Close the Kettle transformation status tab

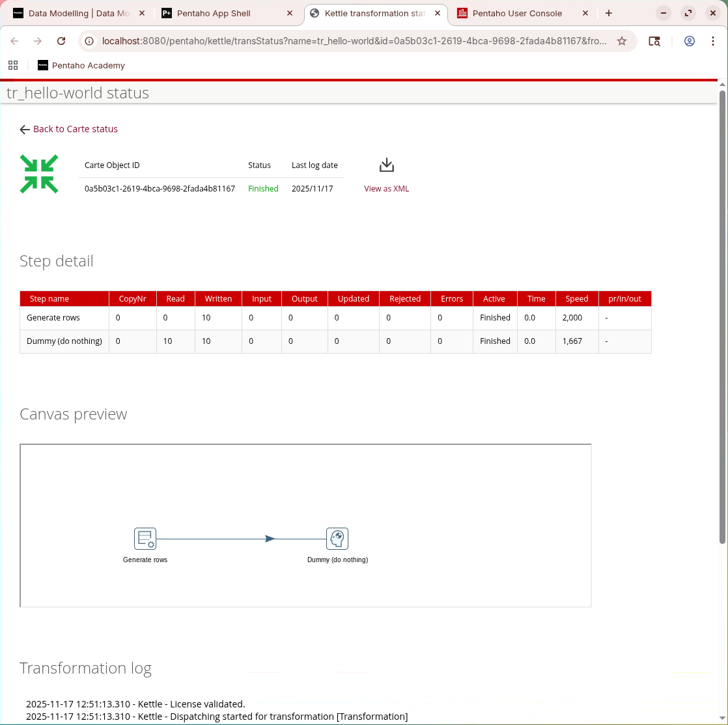click(x=438, y=13)
